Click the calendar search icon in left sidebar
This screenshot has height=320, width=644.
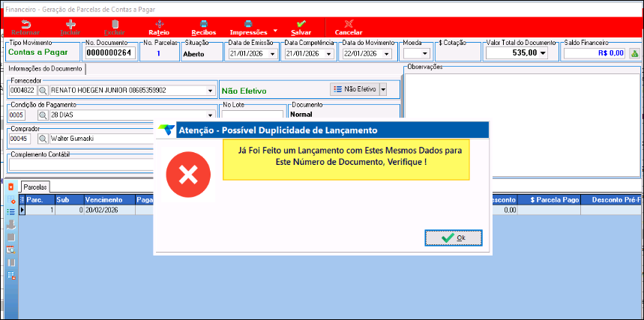[11, 250]
